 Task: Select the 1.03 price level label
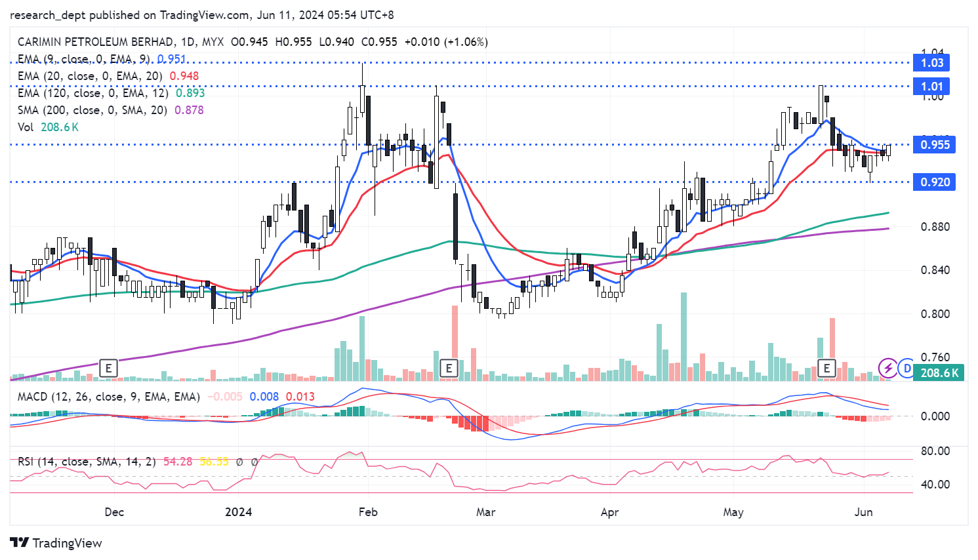click(931, 63)
